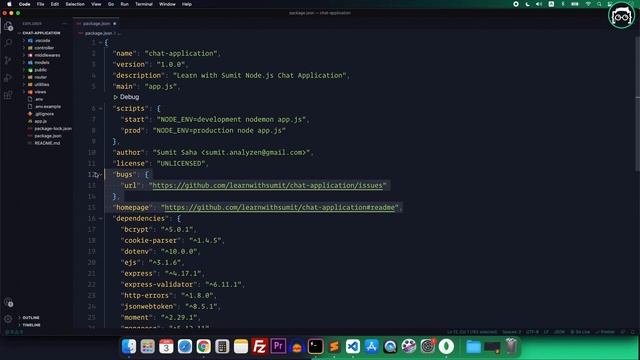Launch FileZilla from the dock
The image size is (640, 360).
click(260, 347)
